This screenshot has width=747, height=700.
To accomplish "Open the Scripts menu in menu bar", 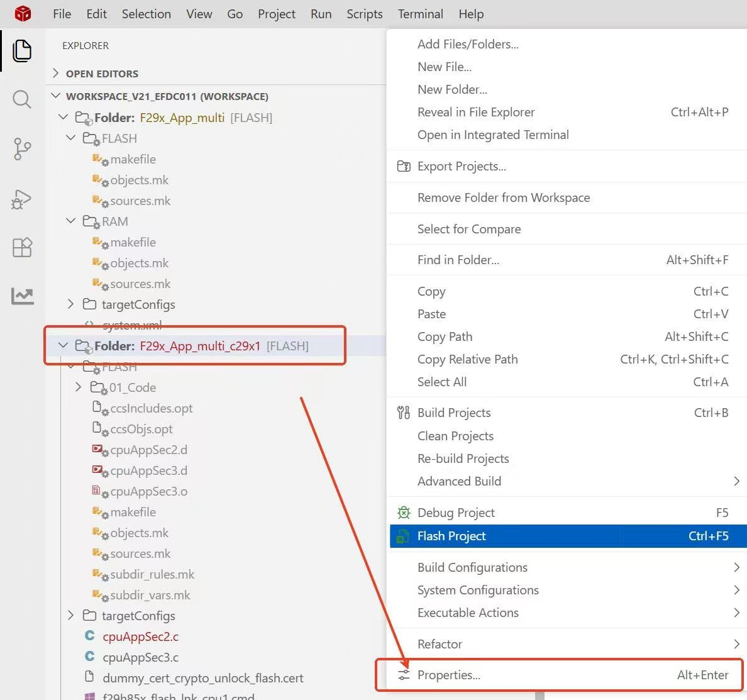I will point(365,14).
